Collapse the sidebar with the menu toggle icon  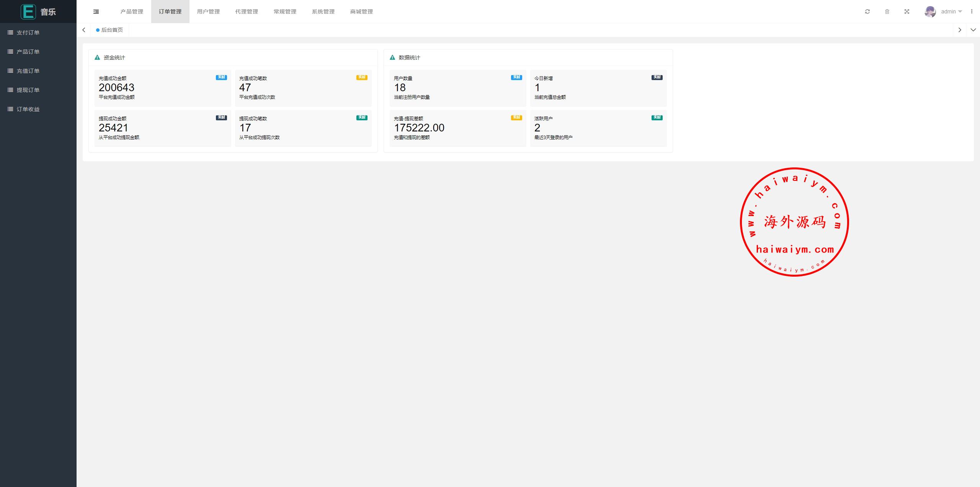[x=96, y=11]
